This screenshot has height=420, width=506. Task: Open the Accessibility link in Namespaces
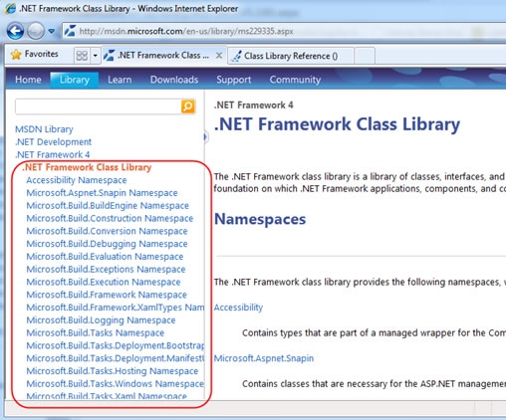[238, 308]
